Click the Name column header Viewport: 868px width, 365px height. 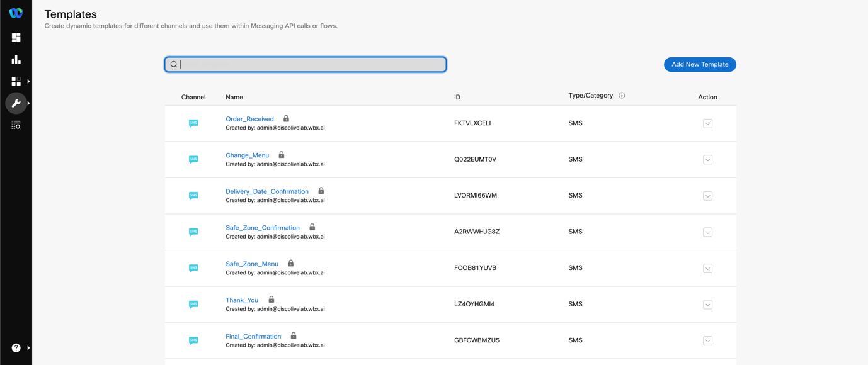point(234,97)
